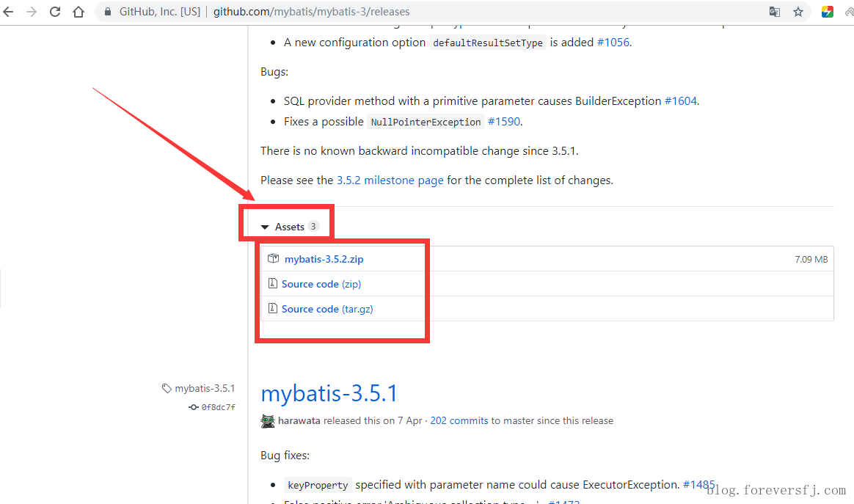View the 202 commits link
Image resolution: width=854 pixels, height=504 pixels.
click(x=459, y=420)
